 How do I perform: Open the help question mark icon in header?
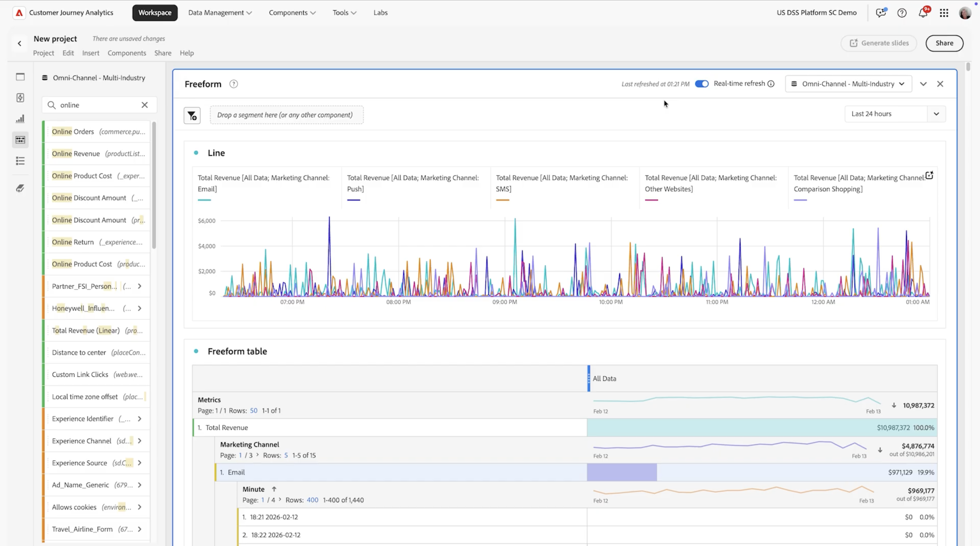pyautogui.click(x=902, y=13)
